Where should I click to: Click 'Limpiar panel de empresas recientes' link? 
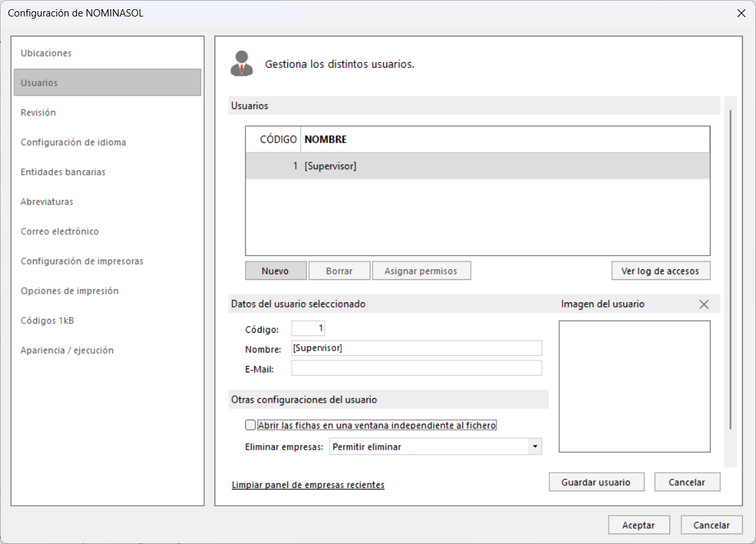[308, 485]
